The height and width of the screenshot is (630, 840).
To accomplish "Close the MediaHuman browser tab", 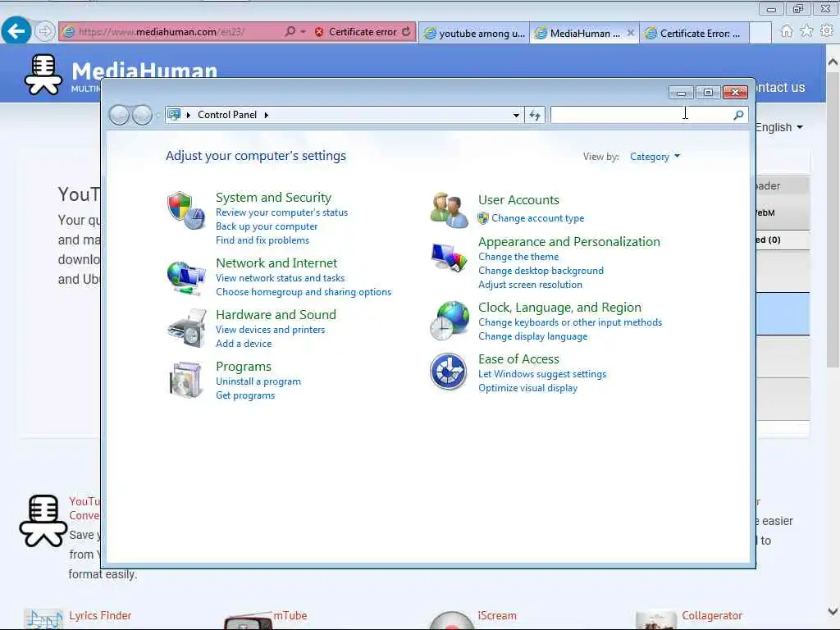I will point(631,33).
